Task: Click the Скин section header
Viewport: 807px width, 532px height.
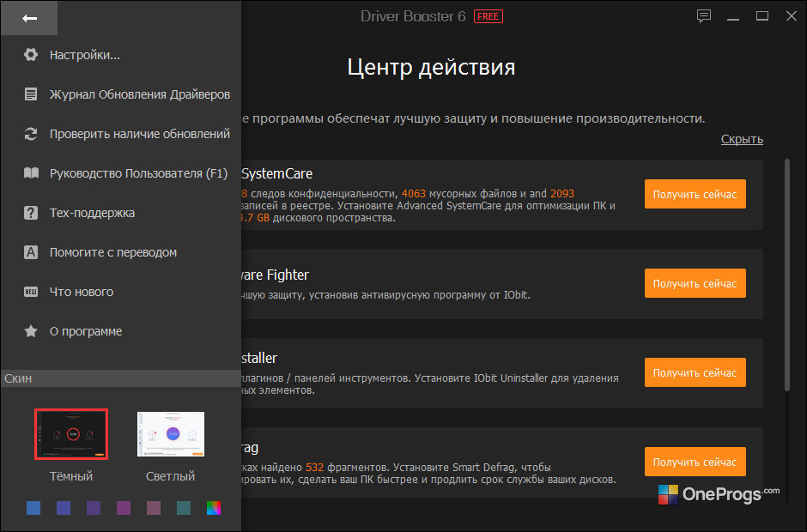Action: (121, 378)
